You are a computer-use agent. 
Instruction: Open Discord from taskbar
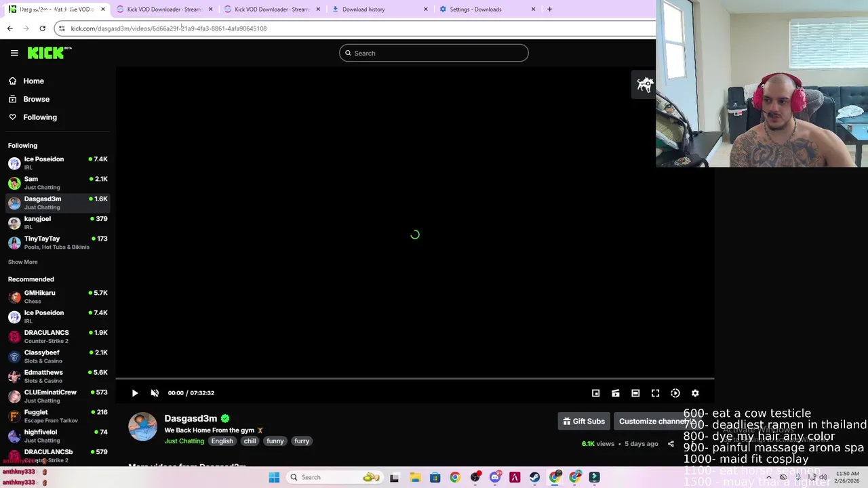pos(495,477)
